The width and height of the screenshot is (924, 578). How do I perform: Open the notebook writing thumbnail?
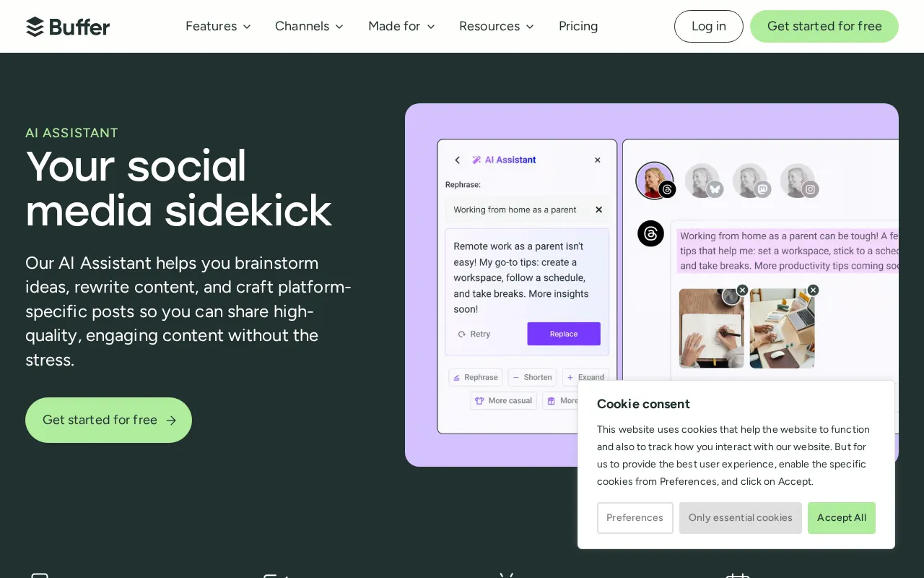tap(711, 329)
